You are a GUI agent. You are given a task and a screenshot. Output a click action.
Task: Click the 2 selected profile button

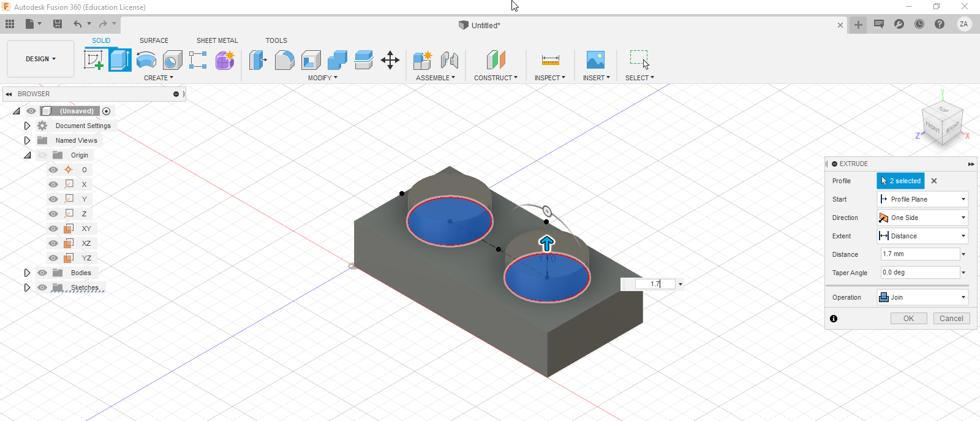coord(900,181)
